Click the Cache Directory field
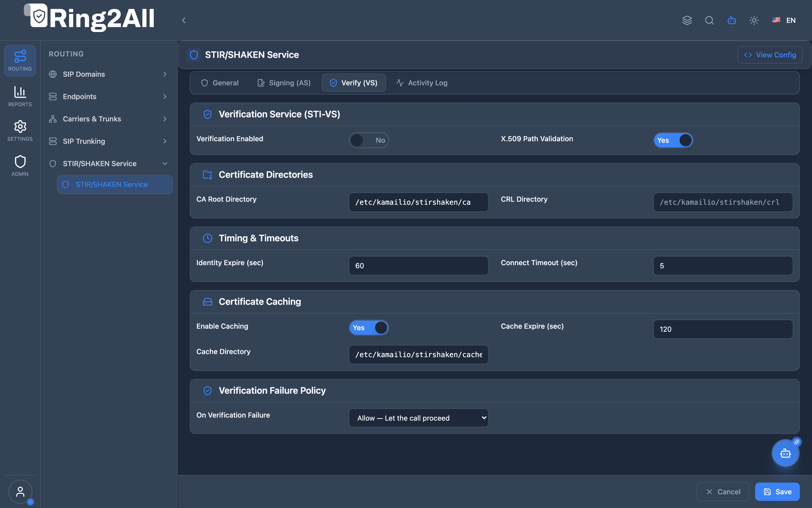This screenshot has width=812, height=508. (x=418, y=355)
